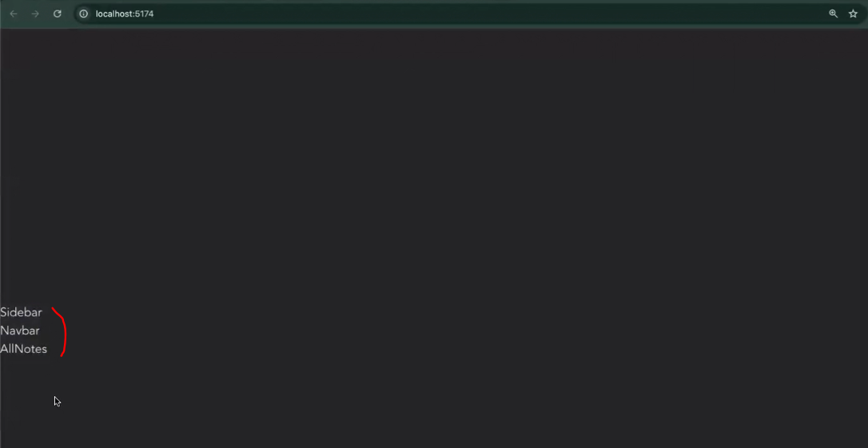The height and width of the screenshot is (448, 868).
Task: Click the AllNotes text on the page
Action: point(24,349)
